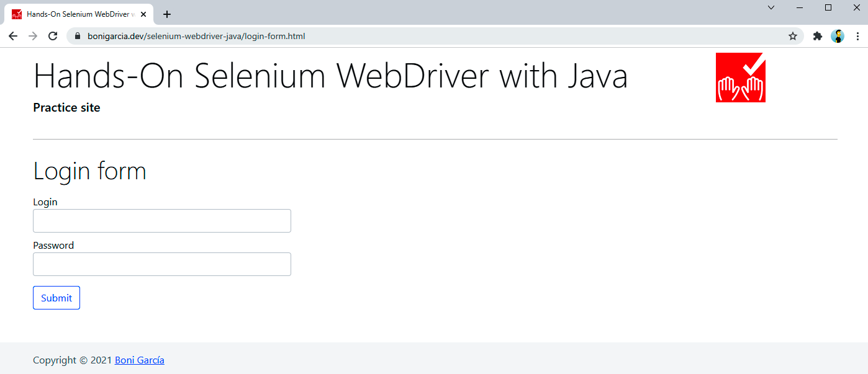Expand the tab search chevron

pos(771,7)
